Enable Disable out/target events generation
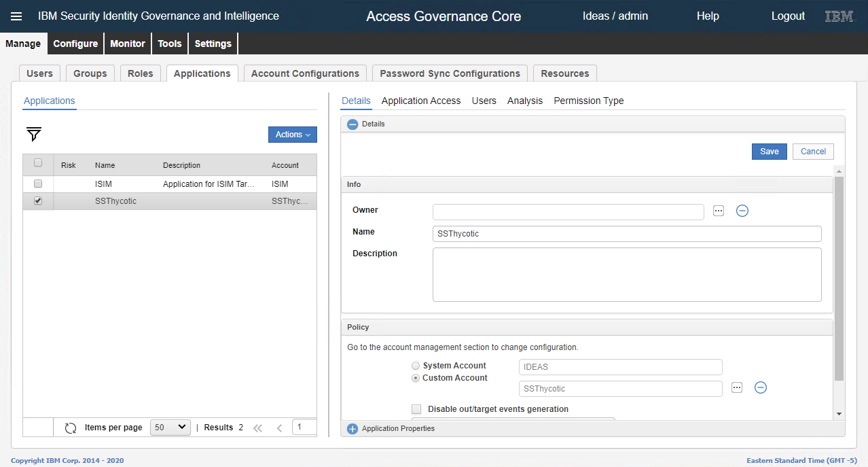 (416, 409)
